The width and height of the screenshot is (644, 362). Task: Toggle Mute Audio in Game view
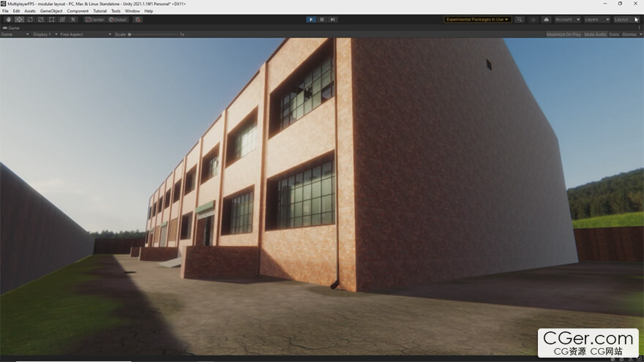(x=595, y=34)
